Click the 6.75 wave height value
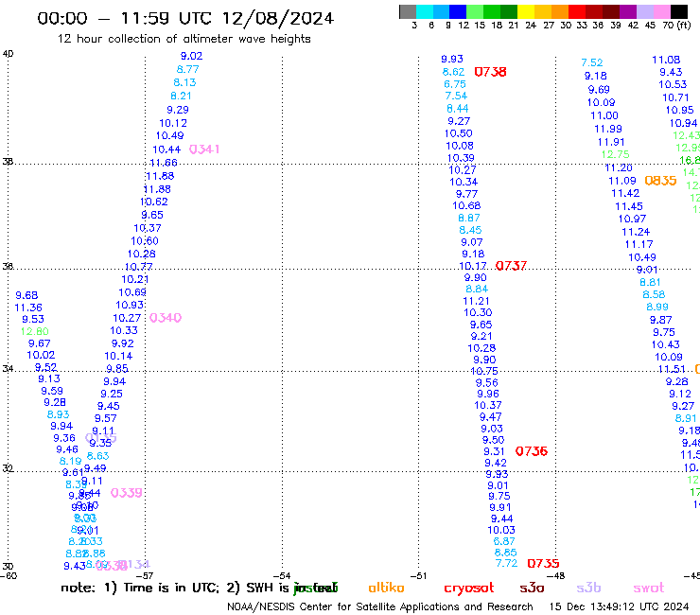700x615 pixels. click(x=455, y=84)
